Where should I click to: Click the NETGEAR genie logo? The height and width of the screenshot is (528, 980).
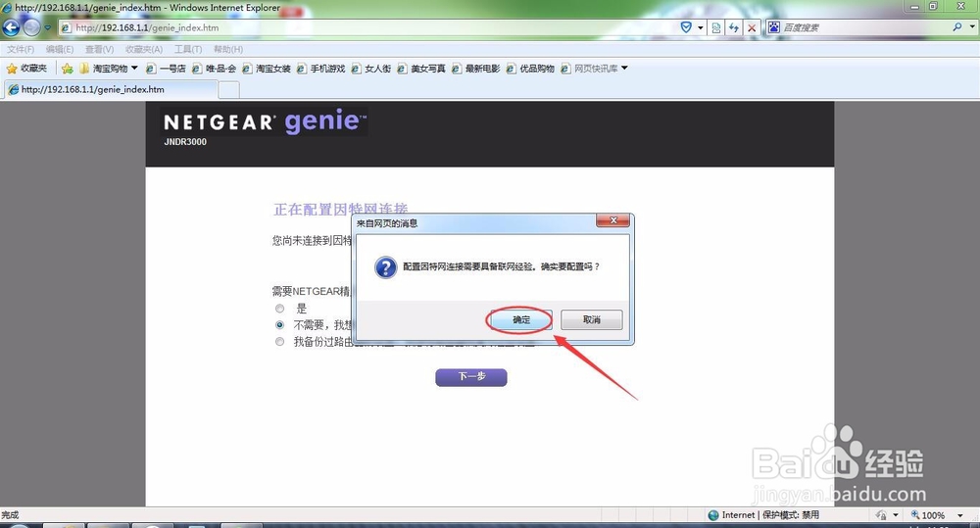(263, 121)
